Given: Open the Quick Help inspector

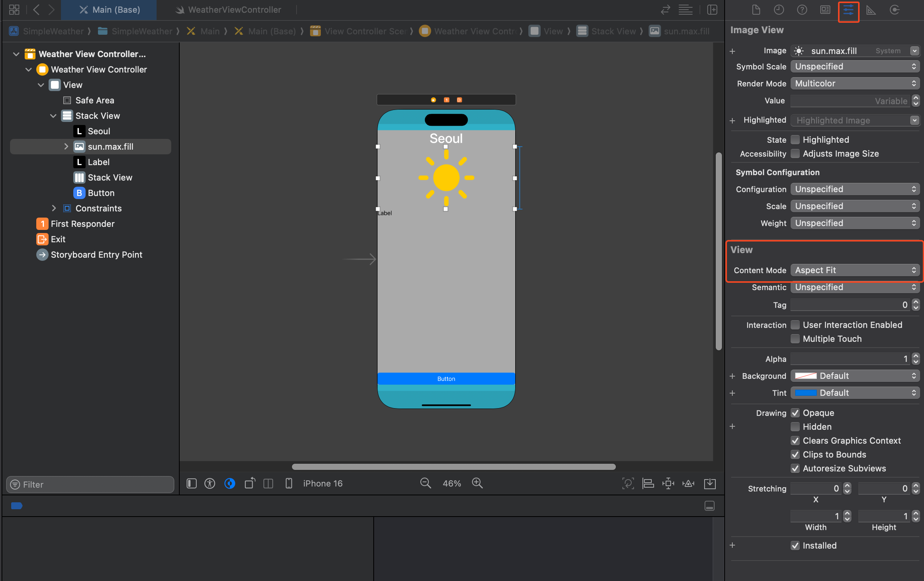Looking at the screenshot, I should click(x=802, y=10).
